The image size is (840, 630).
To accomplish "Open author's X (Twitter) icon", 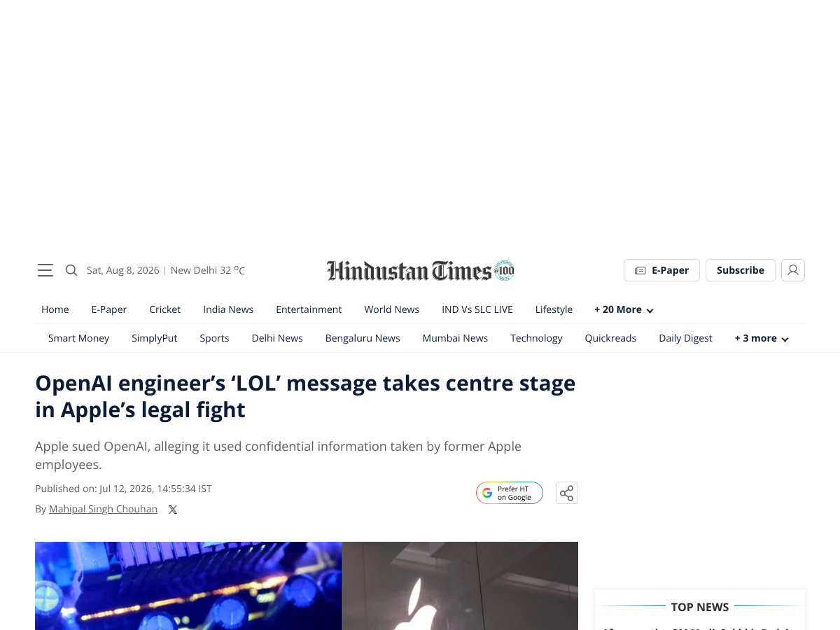I will tap(173, 510).
